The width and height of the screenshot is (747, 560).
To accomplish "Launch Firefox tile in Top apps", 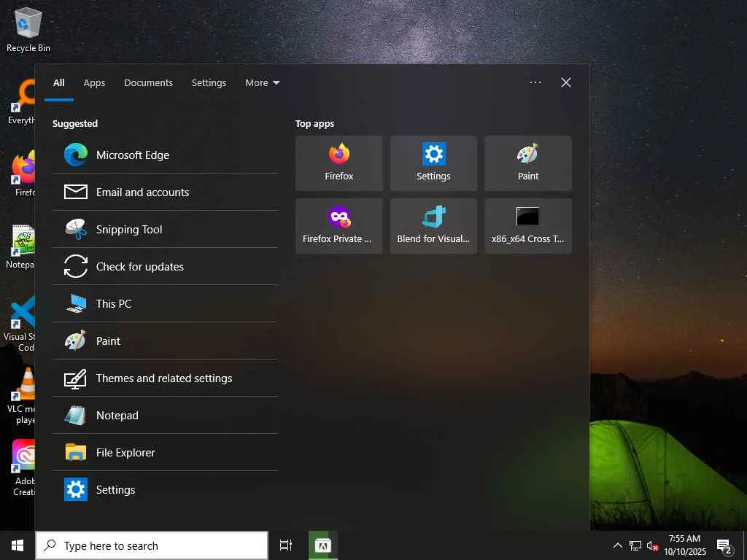I will coord(338,163).
